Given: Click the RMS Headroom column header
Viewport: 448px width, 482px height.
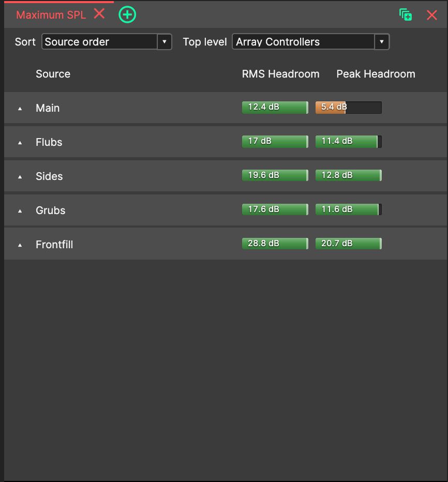Looking at the screenshot, I should click(x=281, y=74).
